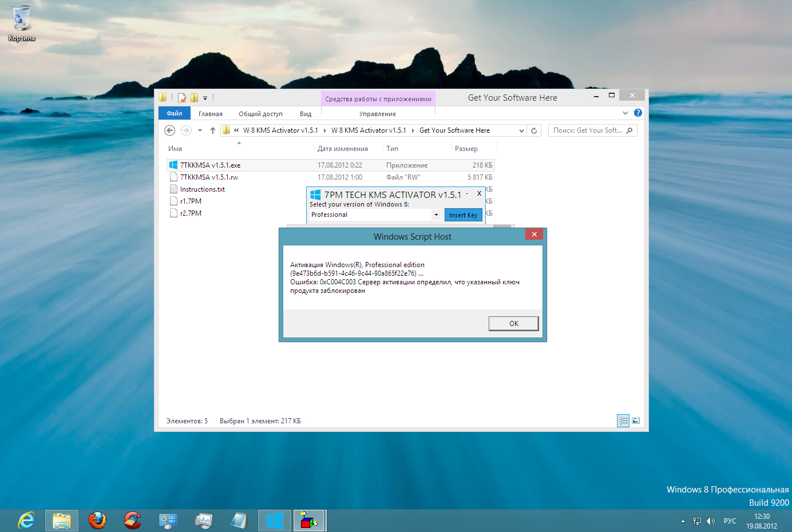Viewport: 792px width, 532px height.
Task: Switch input language РУС indicator
Action: coord(730,521)
